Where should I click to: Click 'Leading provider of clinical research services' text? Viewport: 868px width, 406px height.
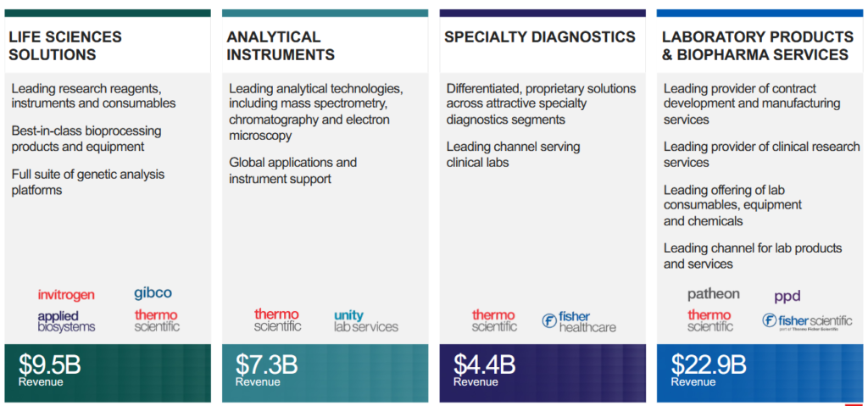(762, 154)
